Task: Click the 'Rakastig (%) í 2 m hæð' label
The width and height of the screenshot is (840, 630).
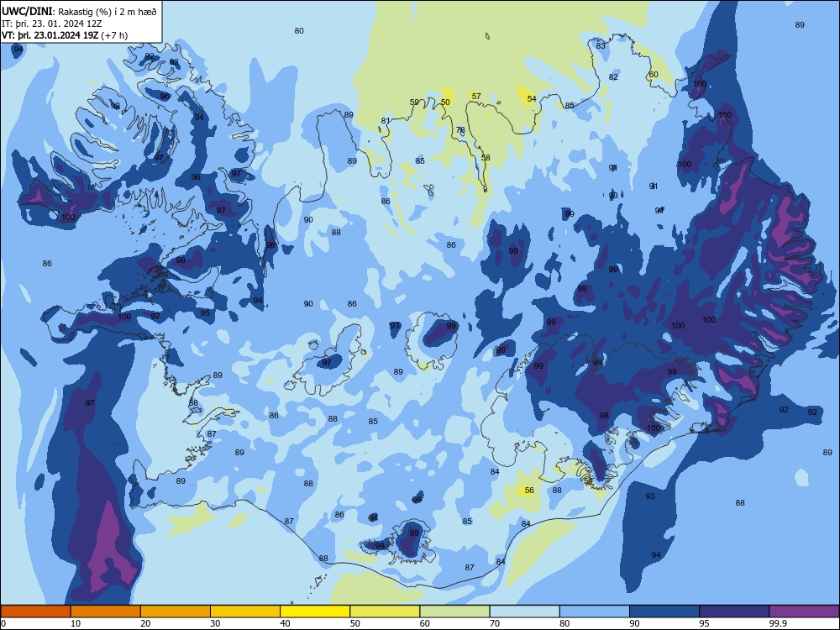Action: pos(108,12)
